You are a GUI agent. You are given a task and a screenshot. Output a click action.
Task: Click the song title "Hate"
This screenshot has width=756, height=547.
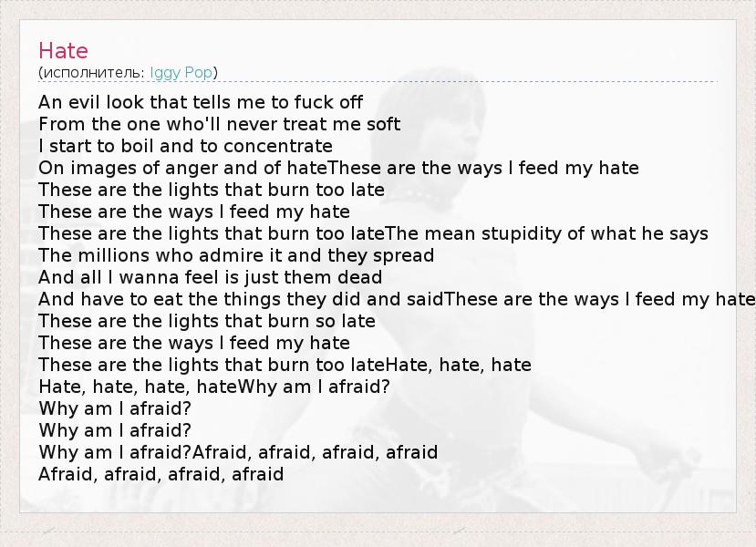coord(63,50)
